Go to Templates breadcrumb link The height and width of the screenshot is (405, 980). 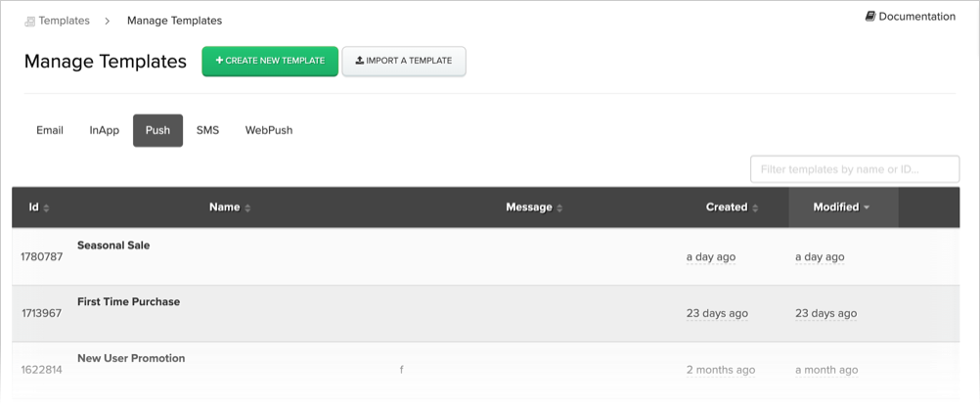coord(64,21)
